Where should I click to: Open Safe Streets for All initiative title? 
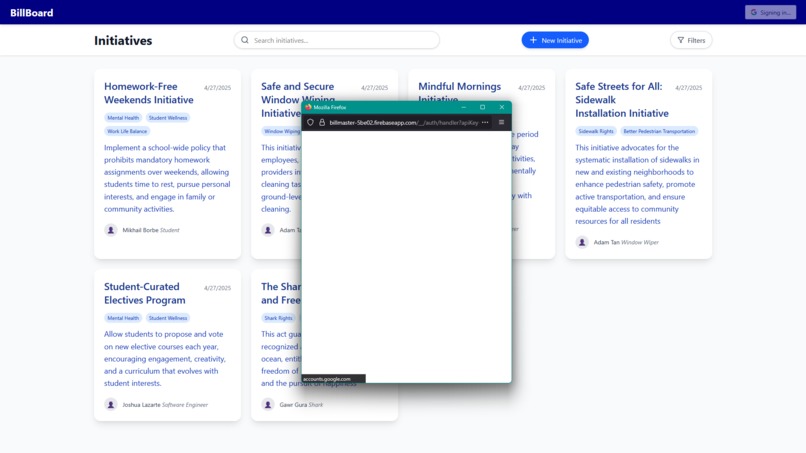(x=621, y=100)
